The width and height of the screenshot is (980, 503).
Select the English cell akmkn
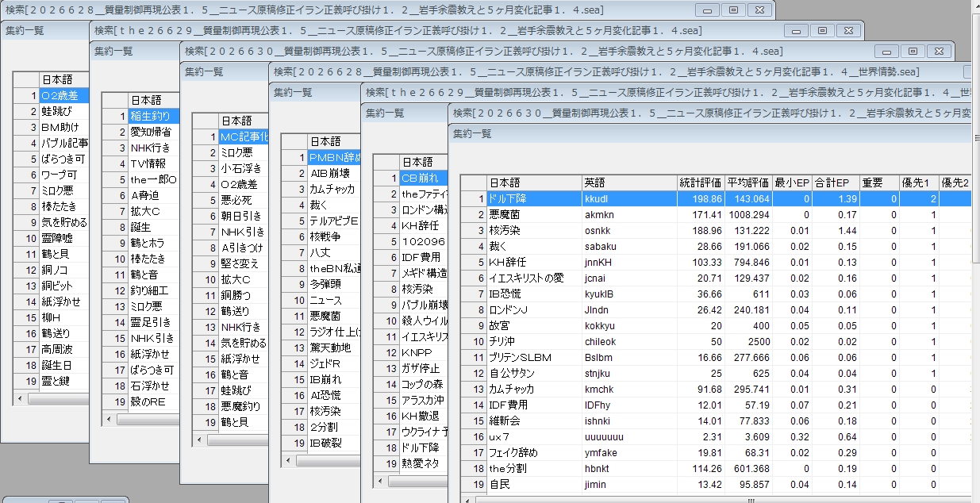(629, 215)
